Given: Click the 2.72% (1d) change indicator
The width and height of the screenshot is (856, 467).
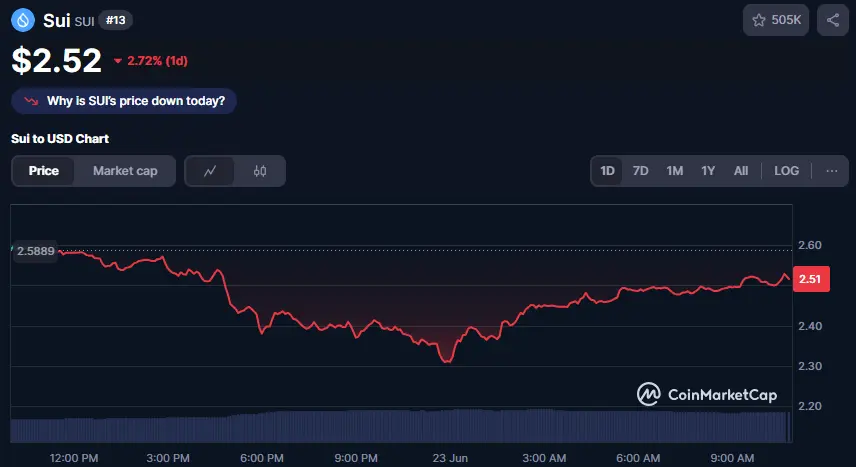Looking at the screenshot, I should (151, 61).
